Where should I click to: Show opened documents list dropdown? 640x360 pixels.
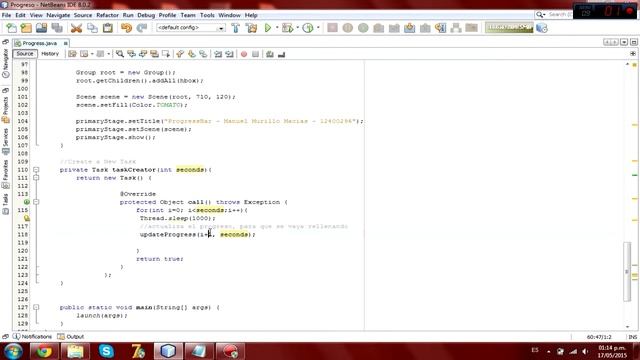point(624,42)
